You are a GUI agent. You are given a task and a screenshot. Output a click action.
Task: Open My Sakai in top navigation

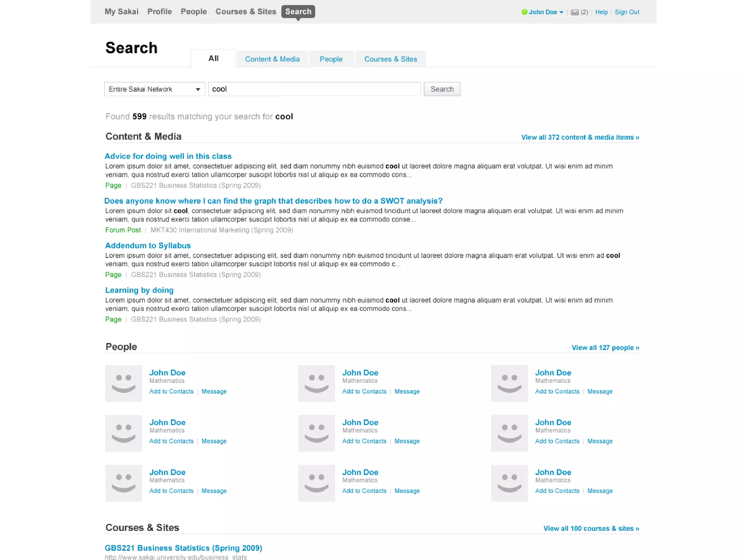coord(121,12)
